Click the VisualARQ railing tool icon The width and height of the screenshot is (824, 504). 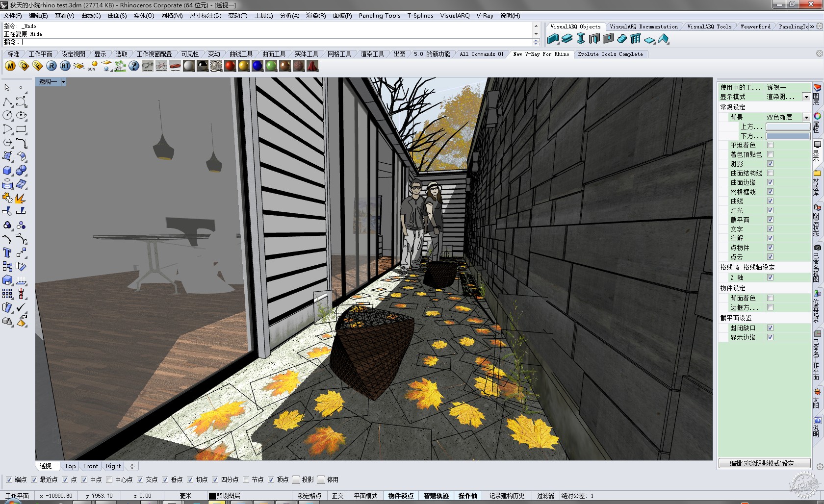tap(636, 39)
